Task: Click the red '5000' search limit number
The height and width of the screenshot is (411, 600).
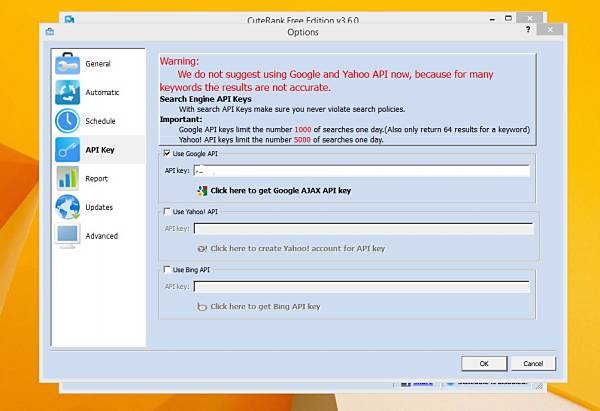Action: (302, 140)
